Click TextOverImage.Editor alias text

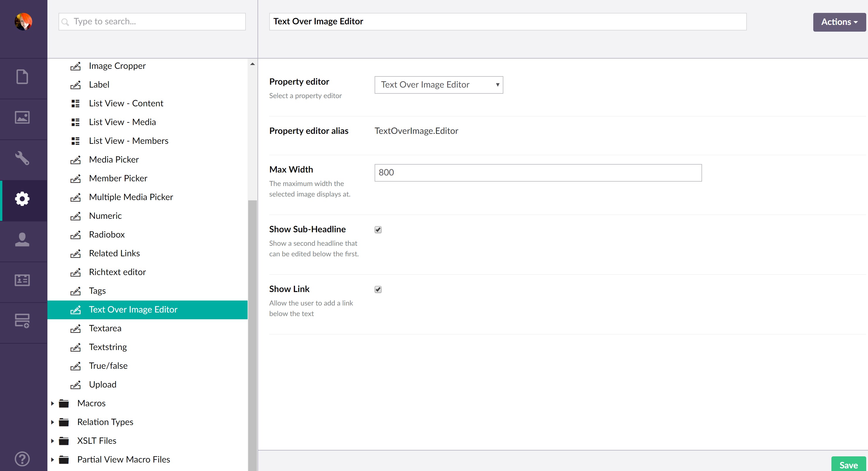(x=416, y=131)
